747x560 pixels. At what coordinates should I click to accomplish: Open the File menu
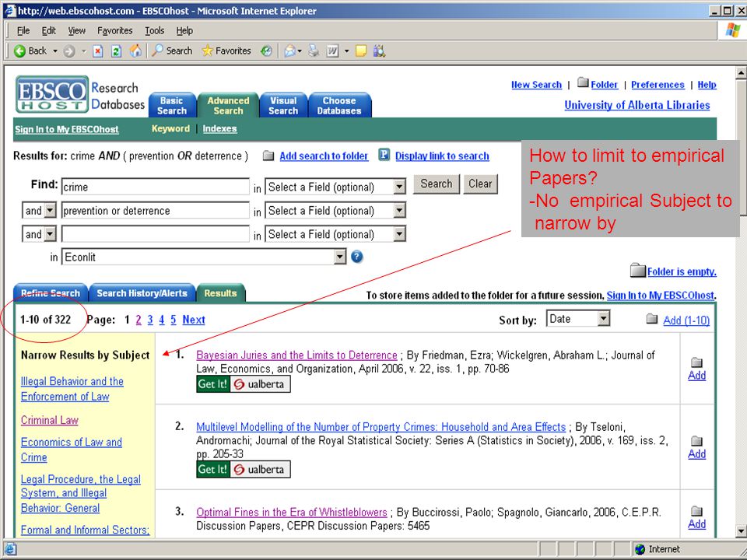pos(23,31)
